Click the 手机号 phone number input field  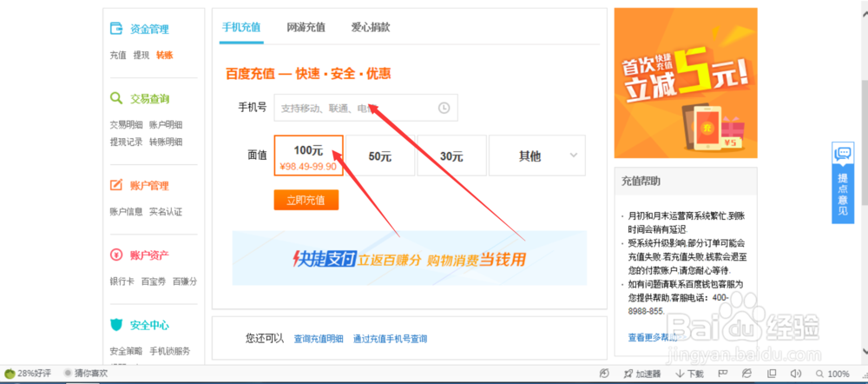[x=366, y=108]
